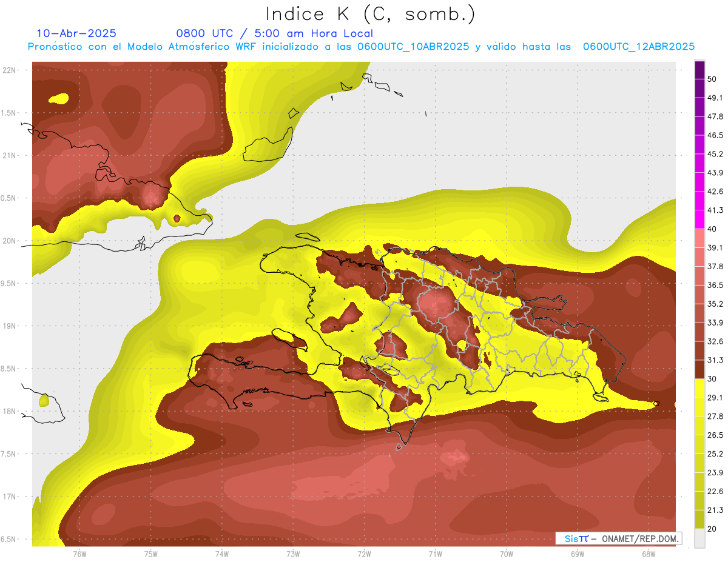728x562 pixels.
Task: Click the colorbar swatch between 39.1 and 40
Action: [699, 238]
